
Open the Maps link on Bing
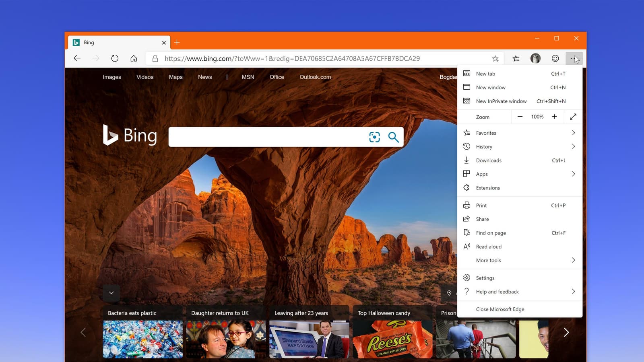pos(175,77)
